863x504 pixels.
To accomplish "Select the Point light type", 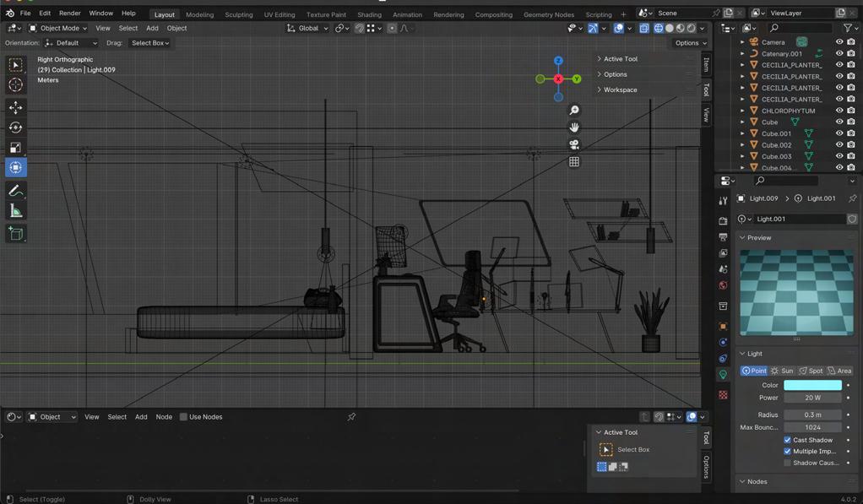I will [x=754, y=371].
